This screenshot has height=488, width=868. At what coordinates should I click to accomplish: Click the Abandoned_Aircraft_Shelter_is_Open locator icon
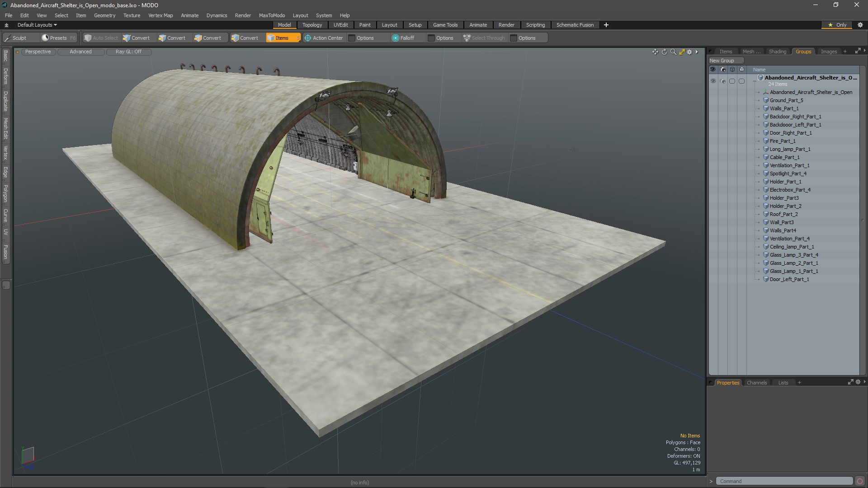pyautogui.click(x=766, y=92)
